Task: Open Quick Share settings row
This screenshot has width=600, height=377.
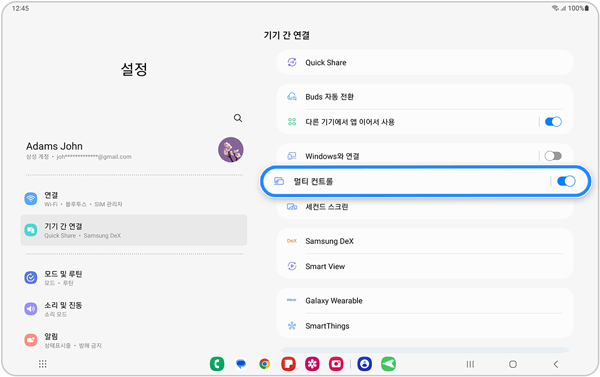Action: pos(425,62)
